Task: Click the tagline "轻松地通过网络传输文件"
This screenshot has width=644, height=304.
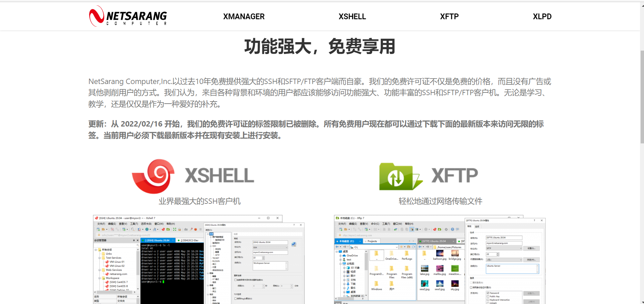Action: point(440,201)
